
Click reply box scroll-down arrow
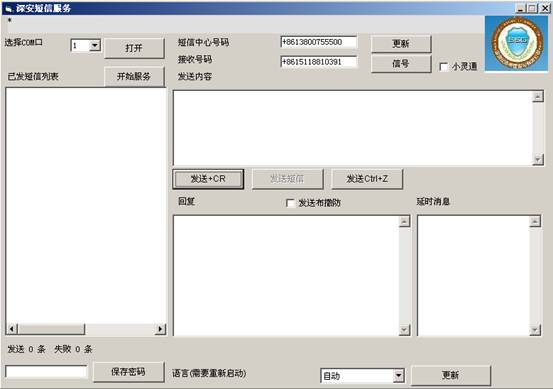tap(404, 330)
